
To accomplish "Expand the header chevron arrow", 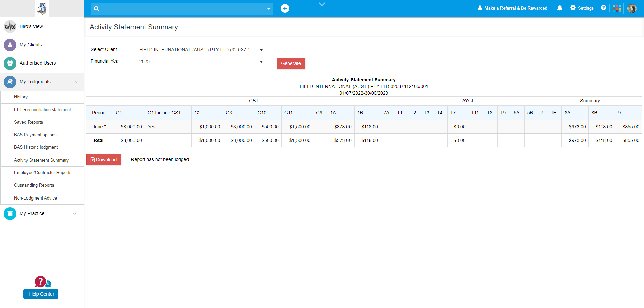I will point(322,4).
